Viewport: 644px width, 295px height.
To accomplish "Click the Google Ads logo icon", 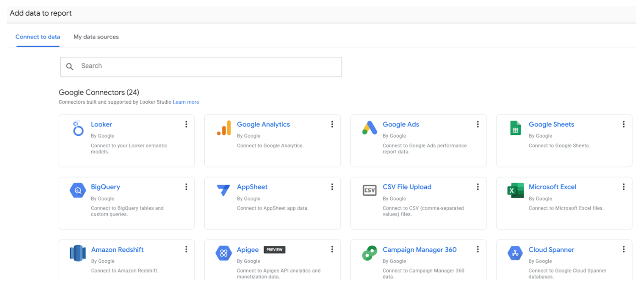I will click(x=369, y=128).
